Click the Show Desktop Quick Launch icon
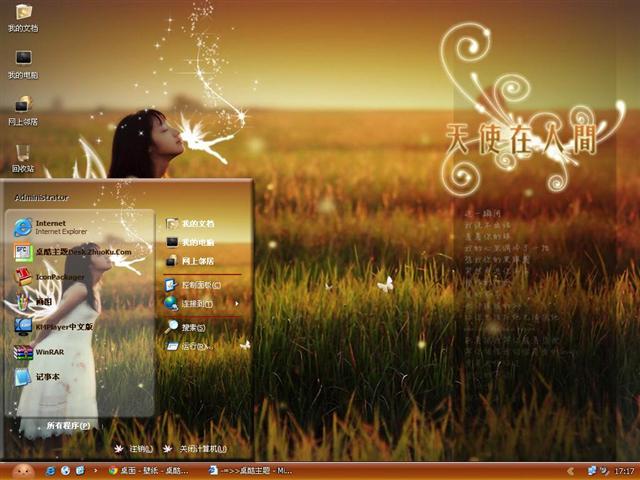This screenshot has height=480, width=640. click(80, 471)
